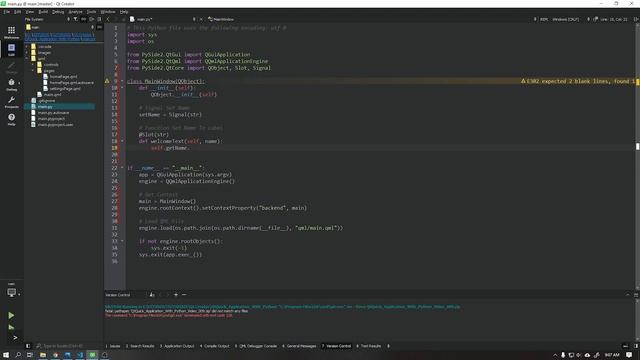This screenshot has height=360, width=640.
Task: Click the split pane icon in File System header
Action: pos(91,19)
